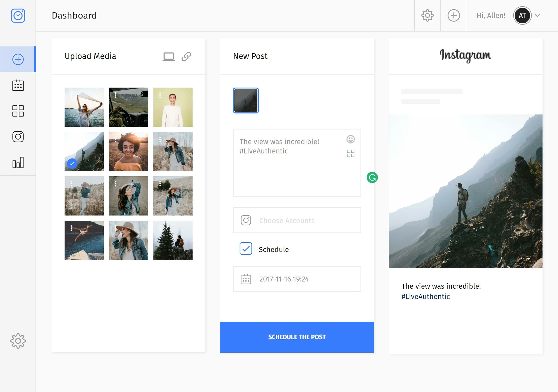
Task: Open the analytics bar-chart sidebar icon
Action: pos(18,162)
